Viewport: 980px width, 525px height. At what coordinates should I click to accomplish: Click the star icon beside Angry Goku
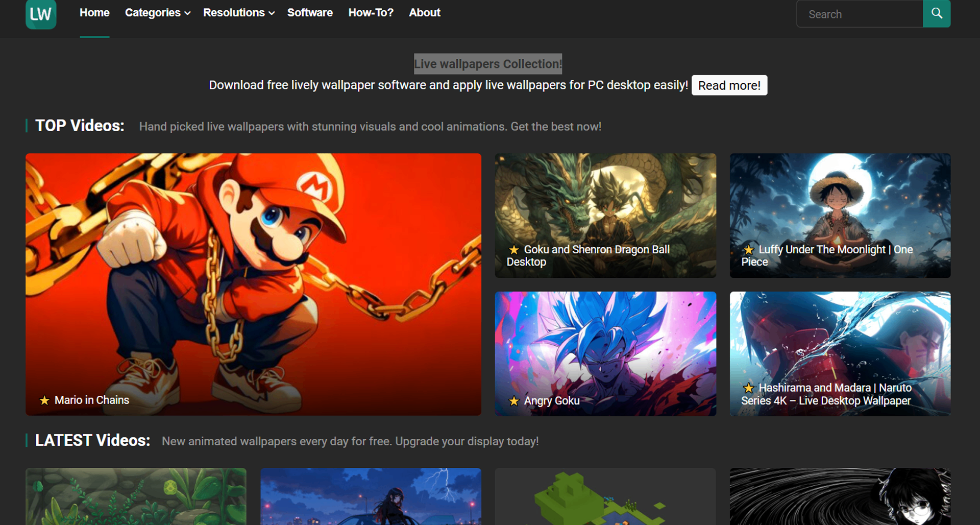[x=514, y=401]
